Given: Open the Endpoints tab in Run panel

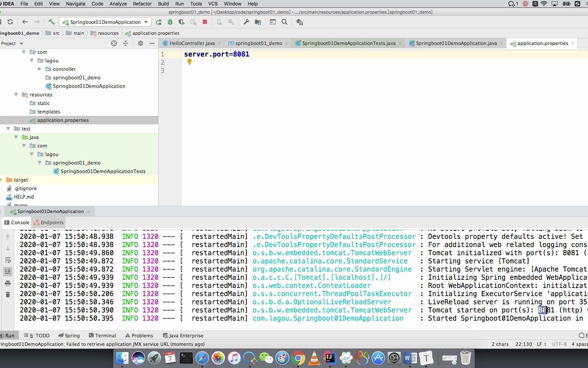Looking at the screenshot, I should click(49, 223).
